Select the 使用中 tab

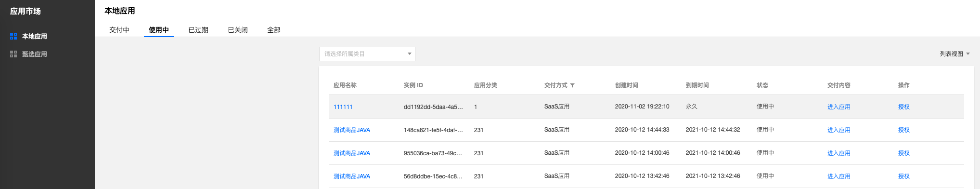click(159, 30)
